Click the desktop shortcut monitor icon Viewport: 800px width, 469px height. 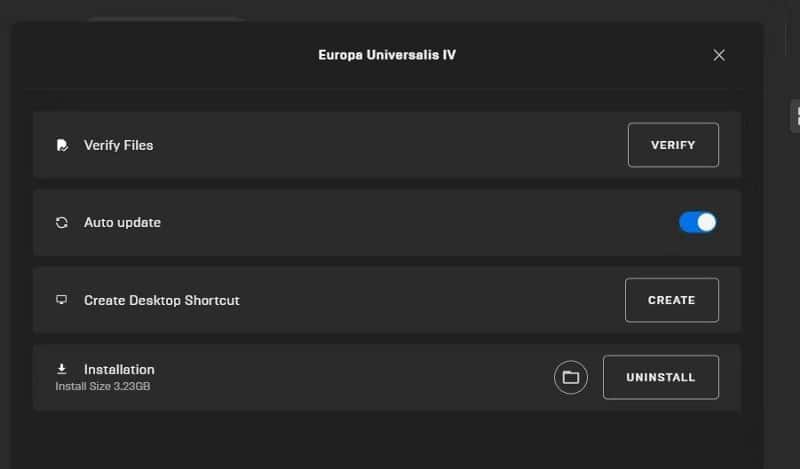tap(61, 300)
